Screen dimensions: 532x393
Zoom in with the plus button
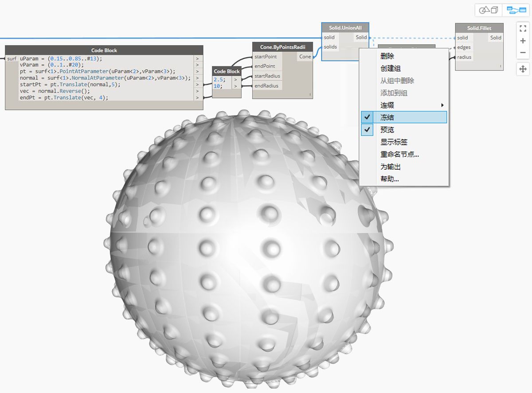[523, 41]
